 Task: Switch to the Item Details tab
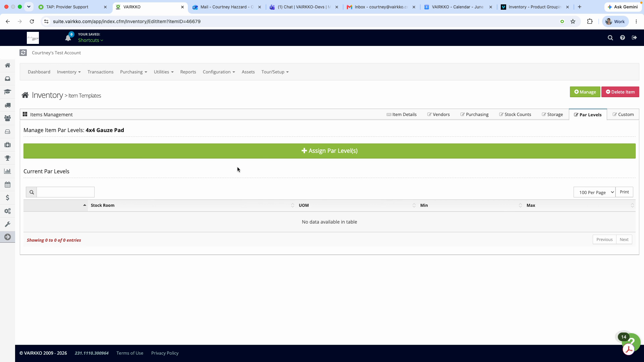[x=401, y=115]
